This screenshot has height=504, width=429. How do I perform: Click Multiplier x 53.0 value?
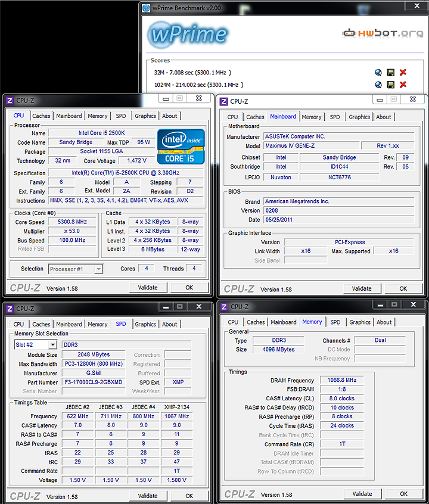pyautogui.click(x=72, y=231)
